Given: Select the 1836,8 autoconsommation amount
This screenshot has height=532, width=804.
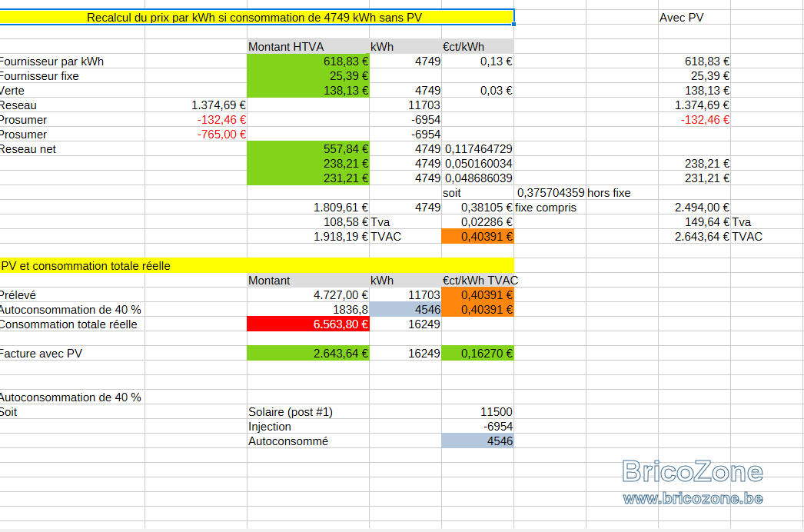Looking at the screenshot, I should pyautogui.click(x=307, y=310).
